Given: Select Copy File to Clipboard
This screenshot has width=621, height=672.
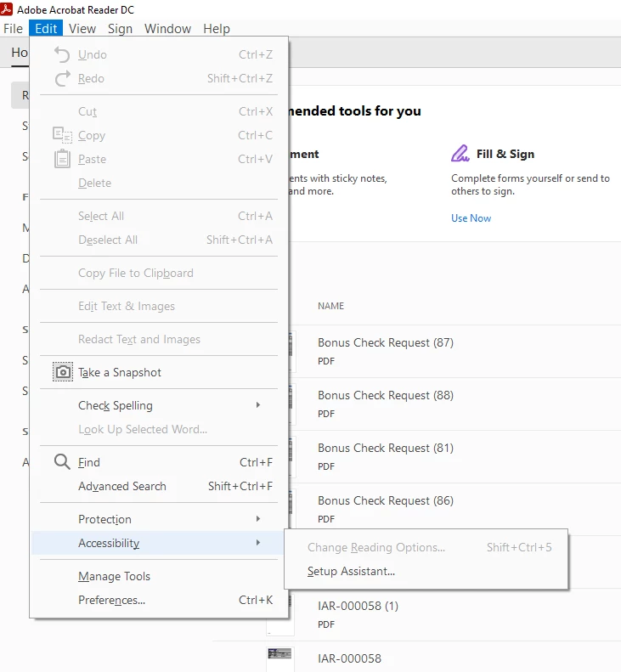Looking at the screenshot, I should (159, 273).
